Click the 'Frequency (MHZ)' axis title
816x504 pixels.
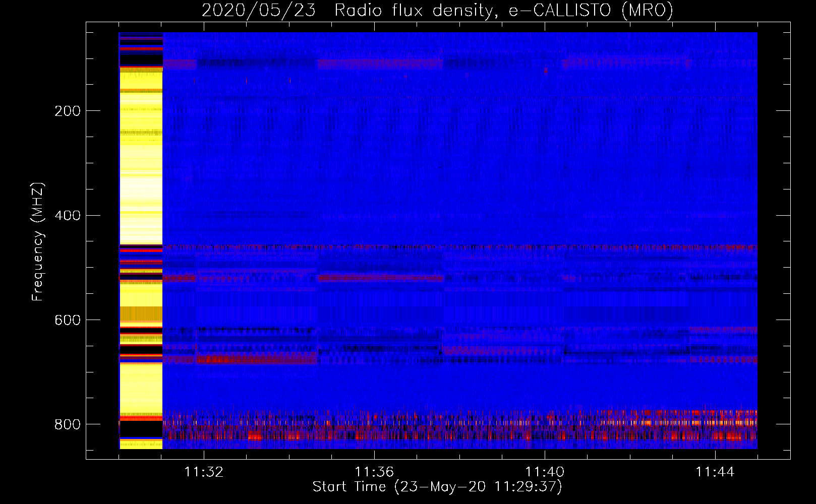point(38,241)
